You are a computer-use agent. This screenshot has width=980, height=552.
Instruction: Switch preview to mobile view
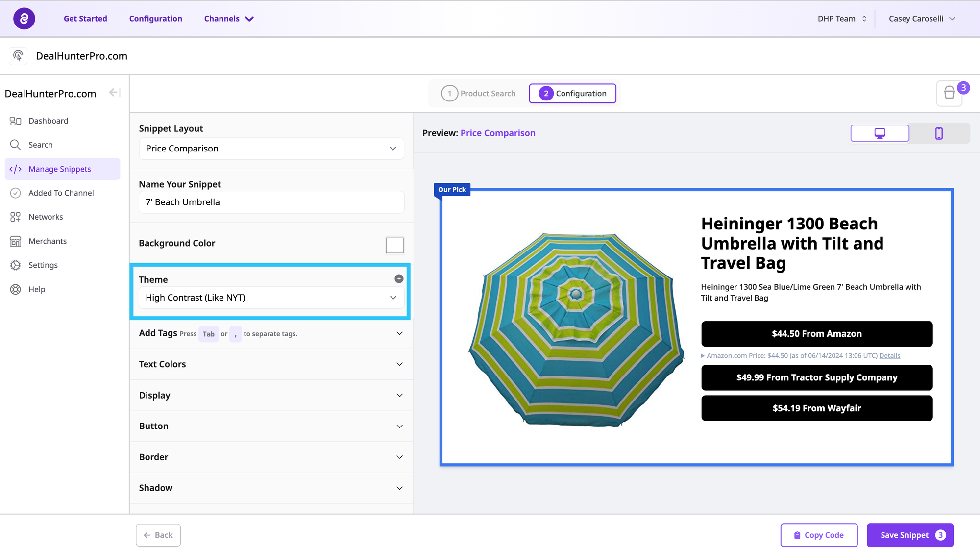click(x=939, y=133)
